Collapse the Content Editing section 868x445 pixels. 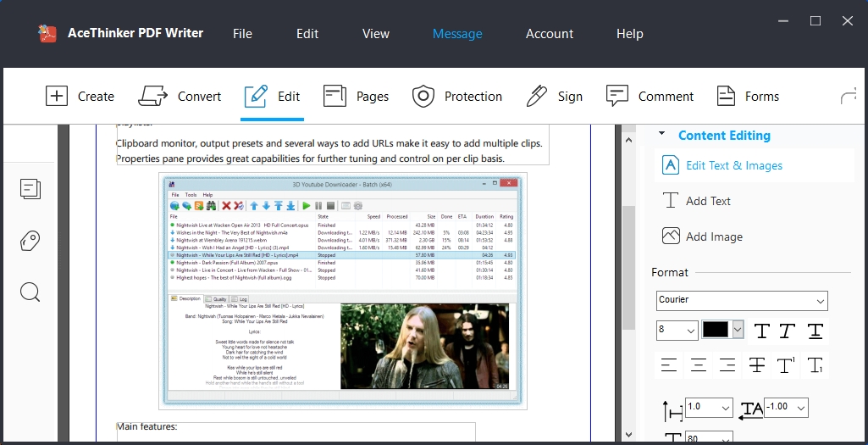click(x=661, y=134)
